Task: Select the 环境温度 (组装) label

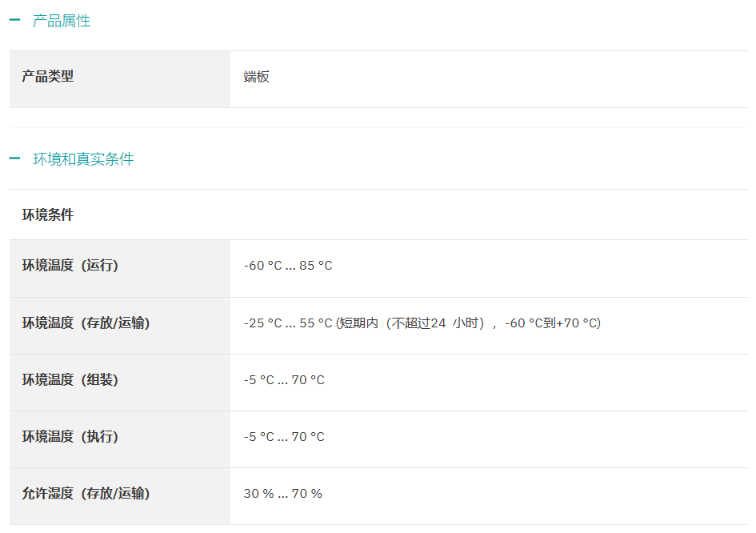Action: [x=70, y=379]
